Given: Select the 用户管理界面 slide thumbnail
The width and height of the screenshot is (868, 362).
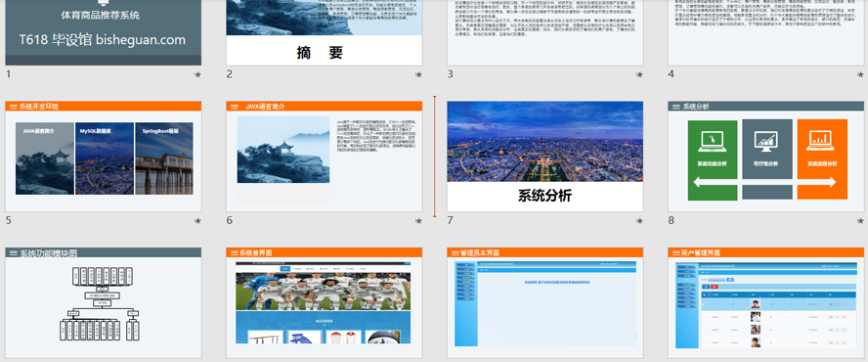Looking at the screenshot, I should tap(766, 302).
